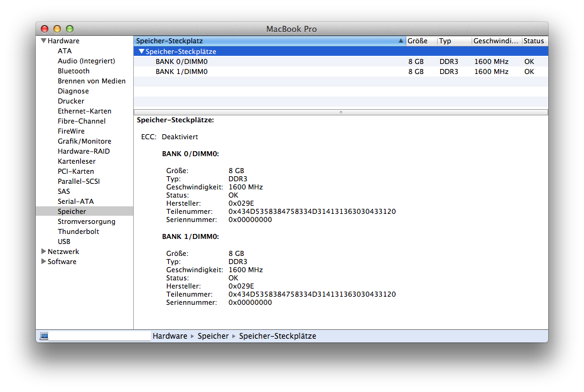584x392 pixels.
Task: Show Ethernet-Karten information
Action: click(x=84, y=111)
